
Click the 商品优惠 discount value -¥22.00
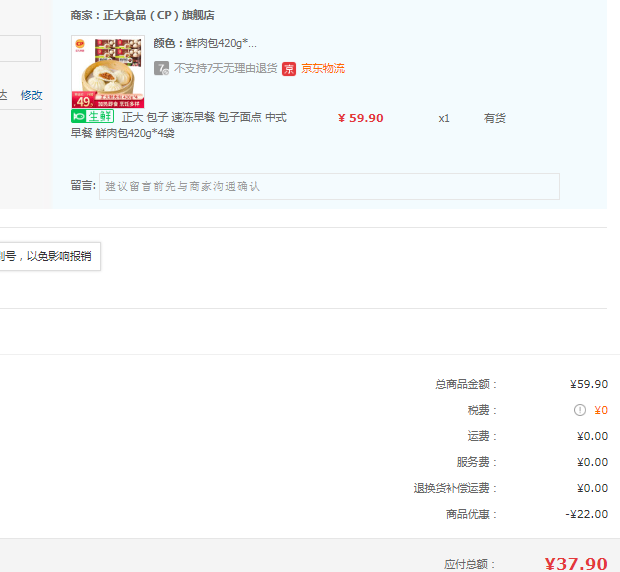pos(587,514)
